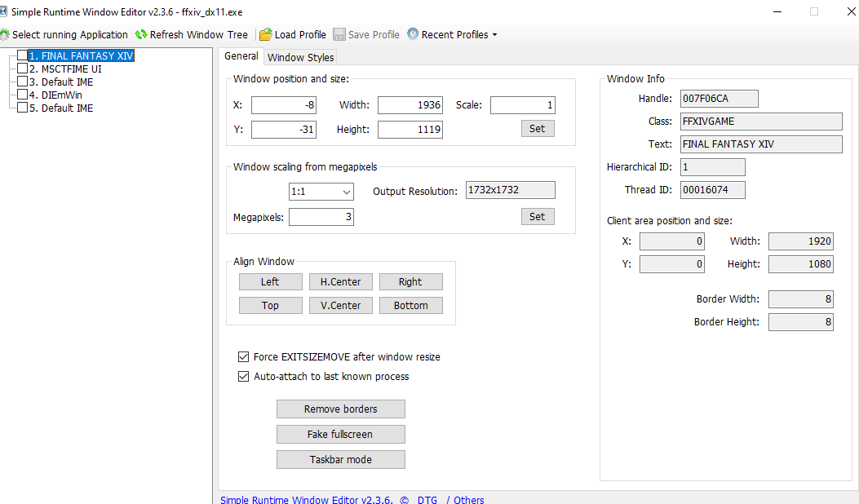The image size is (859, 504).
Task: Align window to the Right
Action: [410, 281]
